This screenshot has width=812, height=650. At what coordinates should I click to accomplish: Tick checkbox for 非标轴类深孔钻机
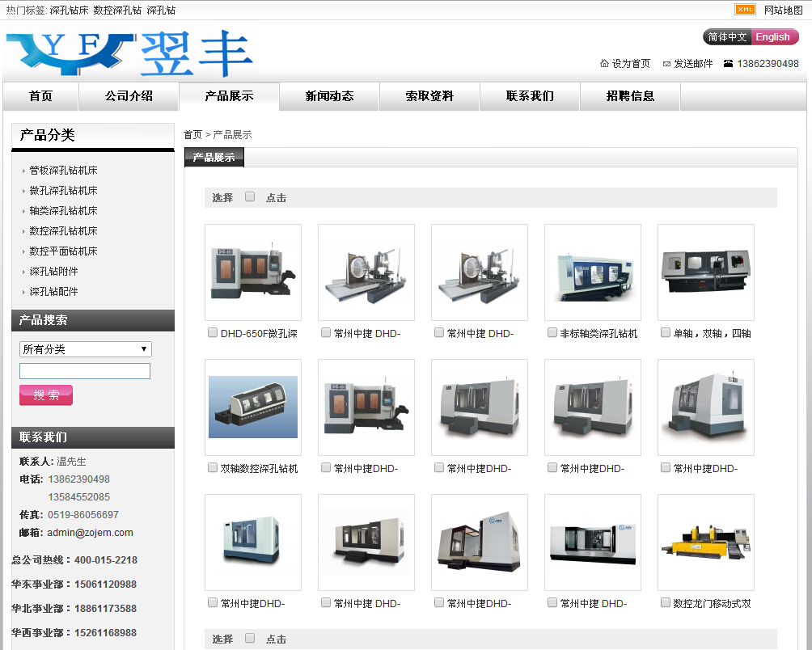(x=552, y=332)
